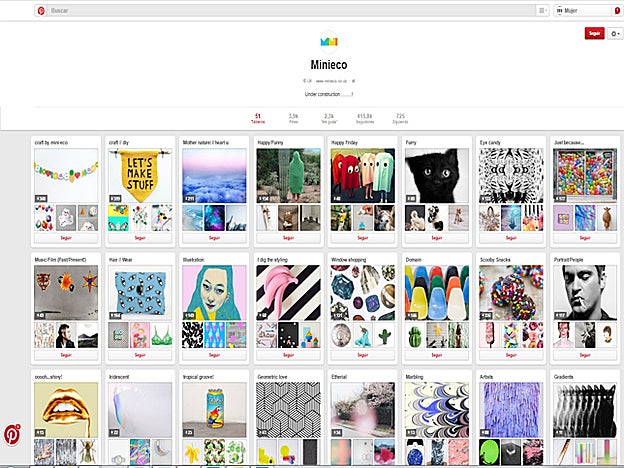Open the geometric cube pattern cover
Viewport: 624px width, 468px height.
click(289, 410)
